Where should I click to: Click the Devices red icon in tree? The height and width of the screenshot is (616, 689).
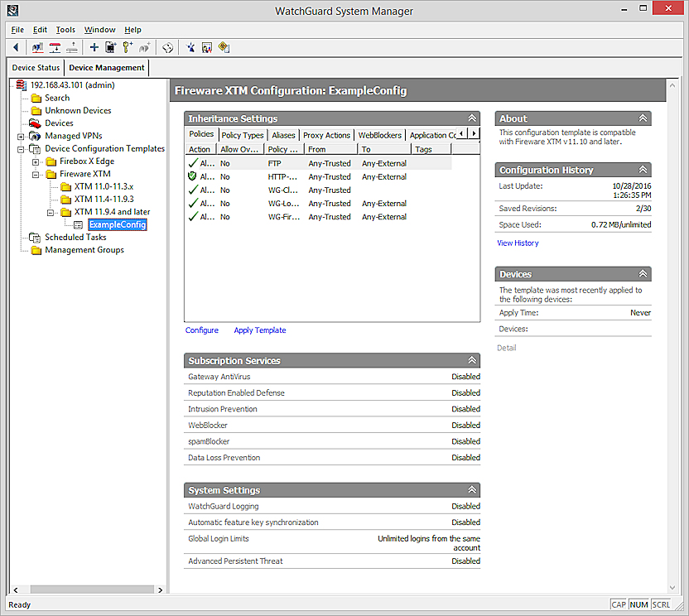tap(36, 123)
